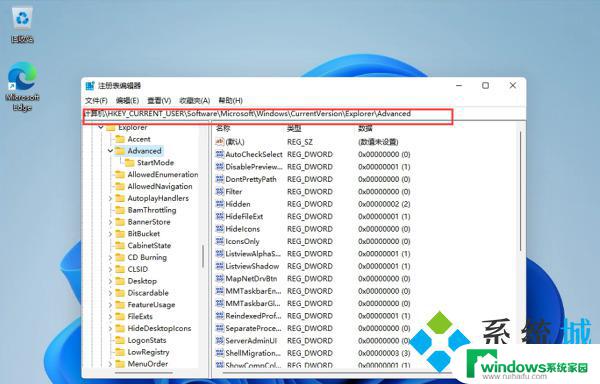Click (默认) row's REG_SZ type cell
This screenshot has width=600, height=384.
[x=300, y=142]
